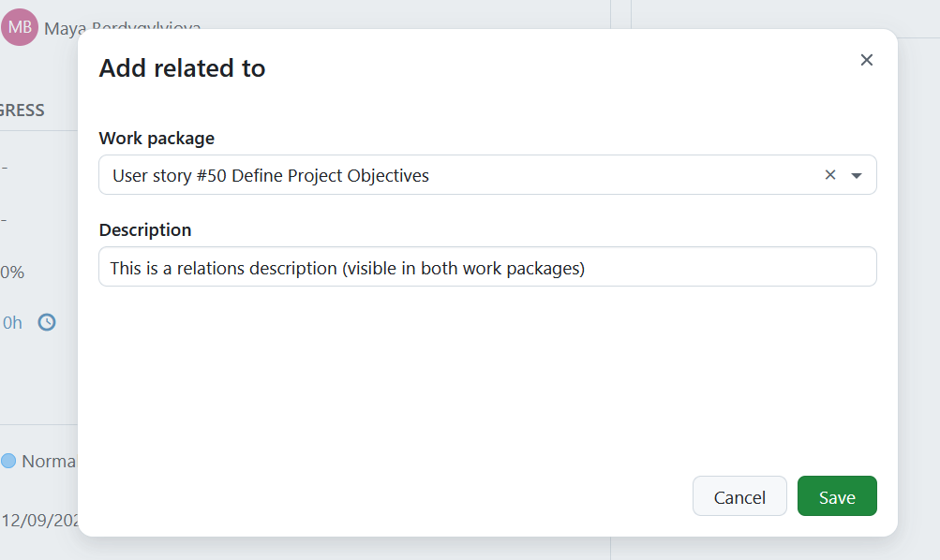Open the User story #50 work package selector
The height and width of the screenshot is (560, 940).
click(x=459, y=175)
